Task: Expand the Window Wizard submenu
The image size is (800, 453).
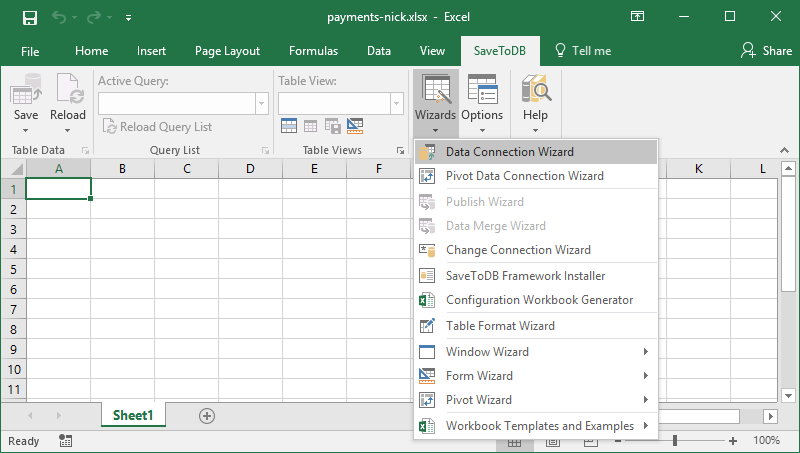Action: [536, 352]
